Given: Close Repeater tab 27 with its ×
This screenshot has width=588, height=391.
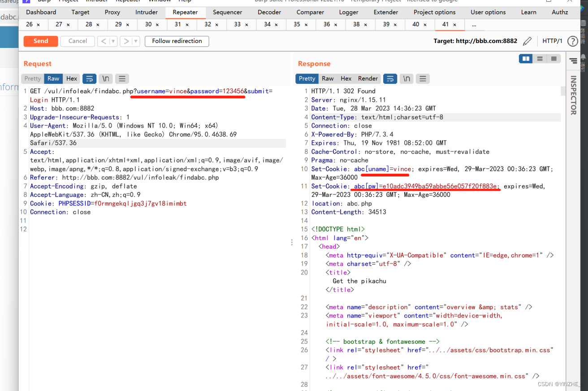Looking at the screenshot, I should click(68, 25).
